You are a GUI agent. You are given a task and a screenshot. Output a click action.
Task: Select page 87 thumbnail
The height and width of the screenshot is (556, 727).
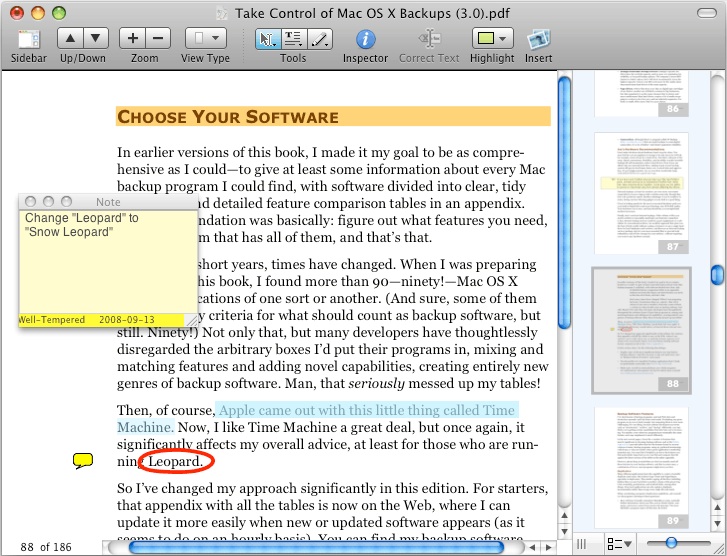[641, 193]
